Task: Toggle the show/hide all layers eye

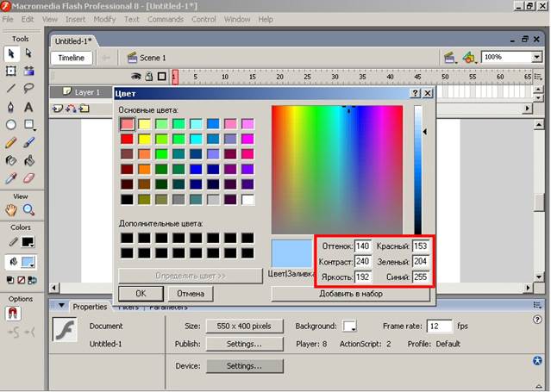Action: pyautogui.click(x=136, y=76)
